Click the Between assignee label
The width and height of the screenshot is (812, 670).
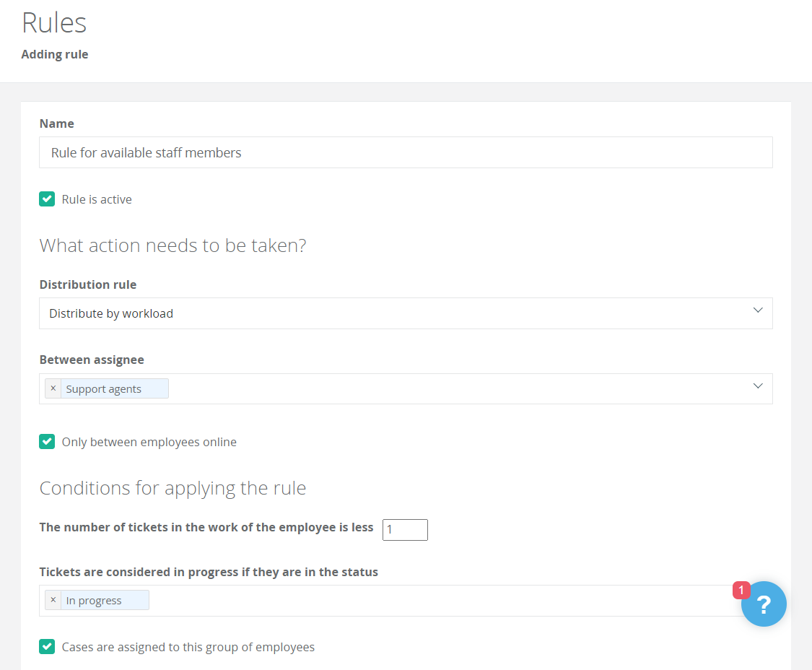point(92,360)
